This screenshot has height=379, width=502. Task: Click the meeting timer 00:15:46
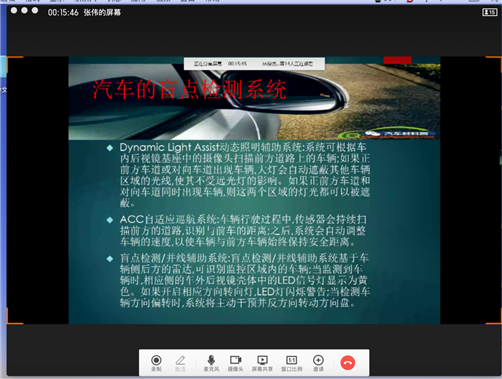[x=63, y=13]
